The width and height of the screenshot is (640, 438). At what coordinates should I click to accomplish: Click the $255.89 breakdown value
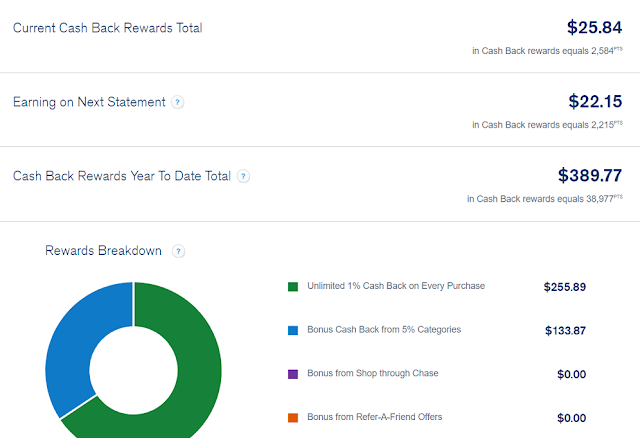point(564,287)
